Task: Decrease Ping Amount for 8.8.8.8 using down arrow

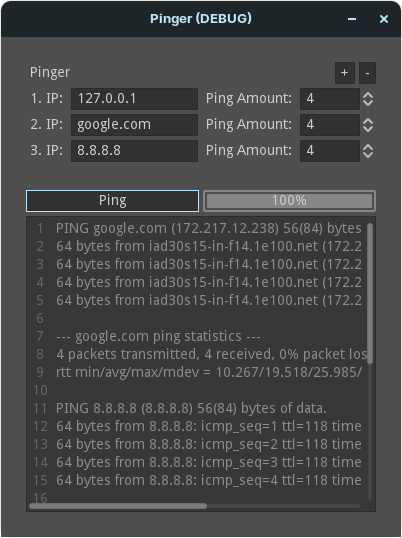Action: (x=368, y=154)
